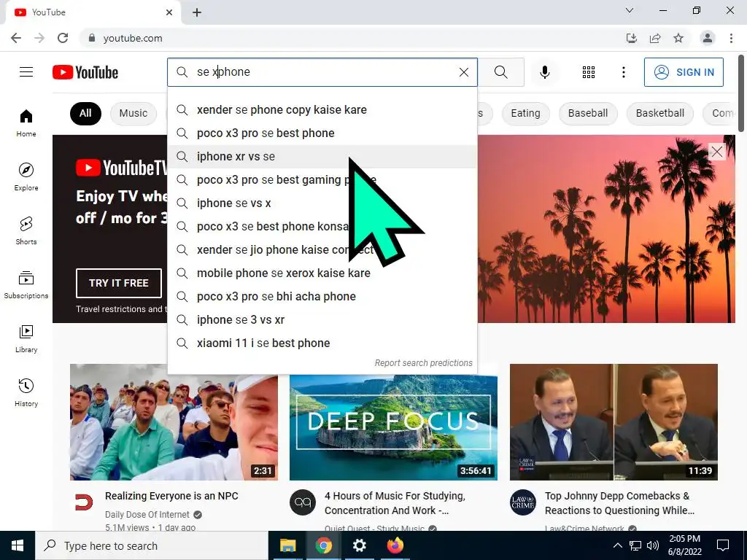Select the All filter chip
This screenshot has height=560, width=747.
tap(85, 113)
